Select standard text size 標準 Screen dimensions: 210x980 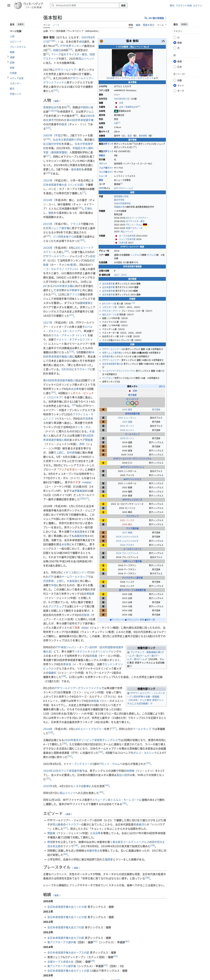pyautogui.click(x=175, y=43)
